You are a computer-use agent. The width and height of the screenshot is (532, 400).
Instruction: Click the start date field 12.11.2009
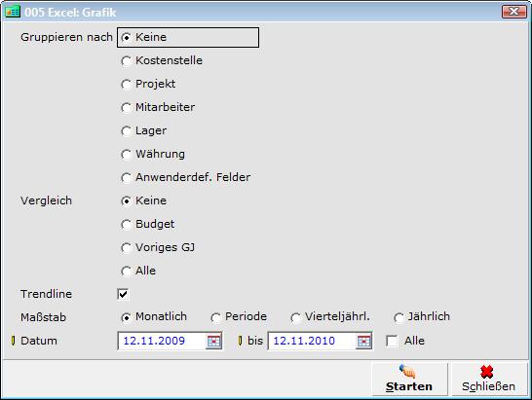[162, 341]
